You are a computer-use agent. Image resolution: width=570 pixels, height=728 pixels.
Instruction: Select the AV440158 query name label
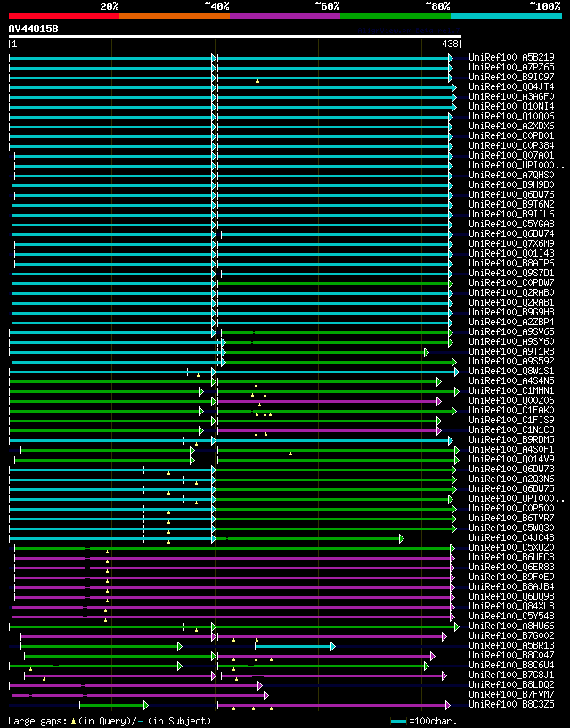[34, 29]
